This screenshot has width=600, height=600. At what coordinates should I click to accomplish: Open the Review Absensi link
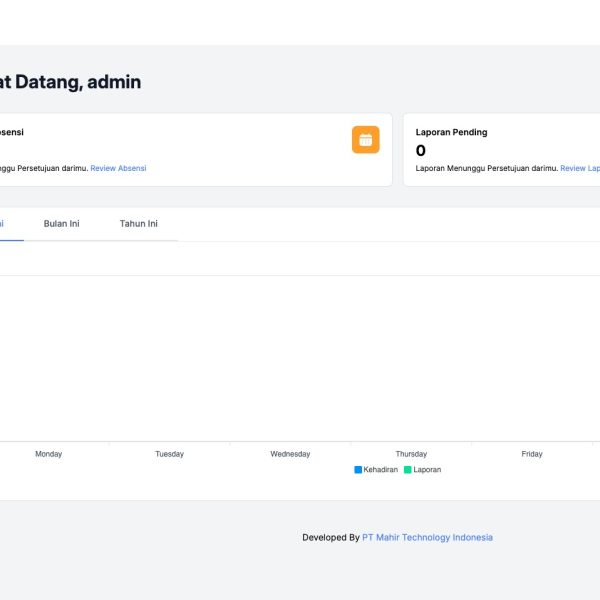pos(118,168)
